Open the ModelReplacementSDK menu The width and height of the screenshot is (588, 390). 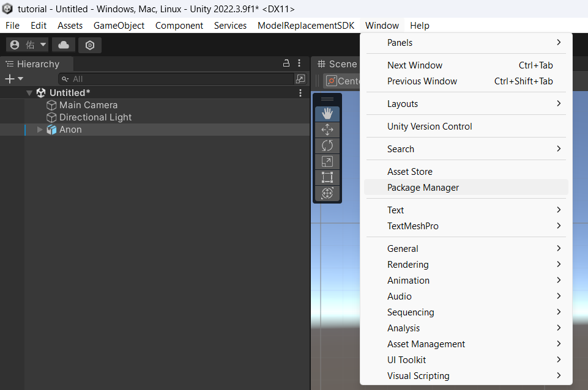click(306, 26)
